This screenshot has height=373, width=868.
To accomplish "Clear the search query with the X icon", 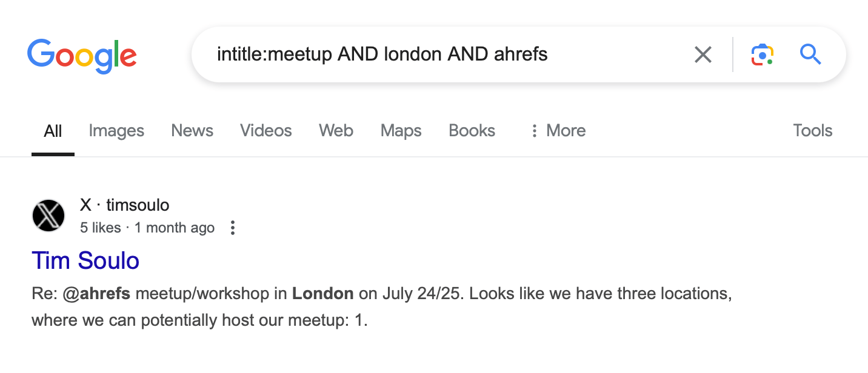I will click(x=703, y=54).
